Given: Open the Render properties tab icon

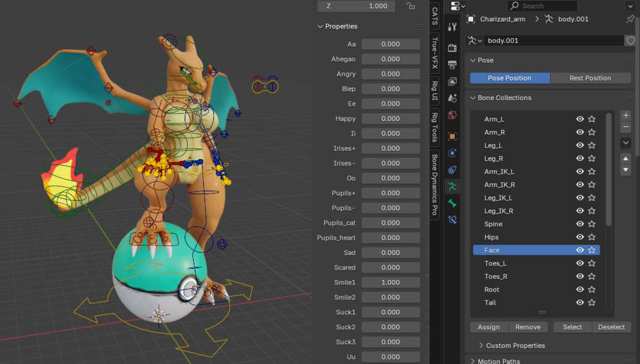Looking at the screenshot, I should [x=452, y=48].
